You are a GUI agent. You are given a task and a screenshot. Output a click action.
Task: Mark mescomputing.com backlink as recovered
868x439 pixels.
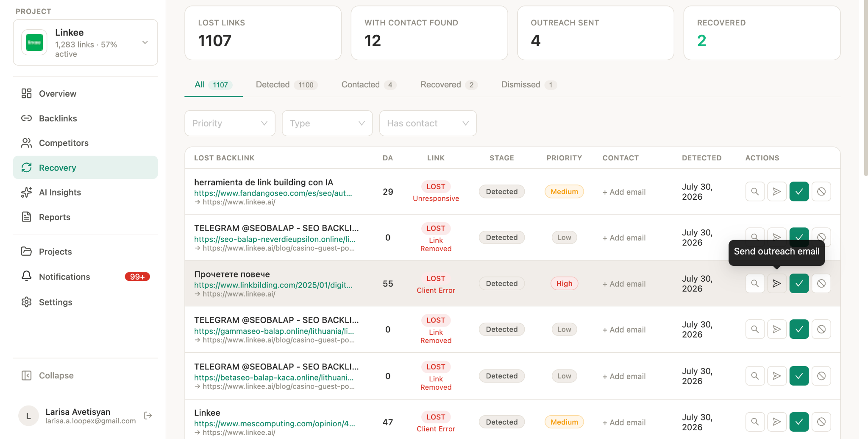point(799,422)
